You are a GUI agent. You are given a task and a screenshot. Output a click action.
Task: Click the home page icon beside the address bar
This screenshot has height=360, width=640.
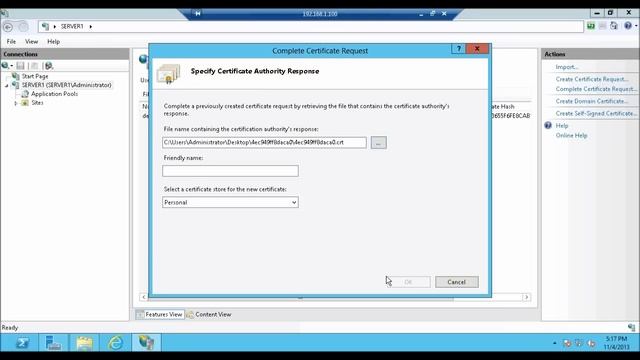pyautogui.click(x=614, y=26)
